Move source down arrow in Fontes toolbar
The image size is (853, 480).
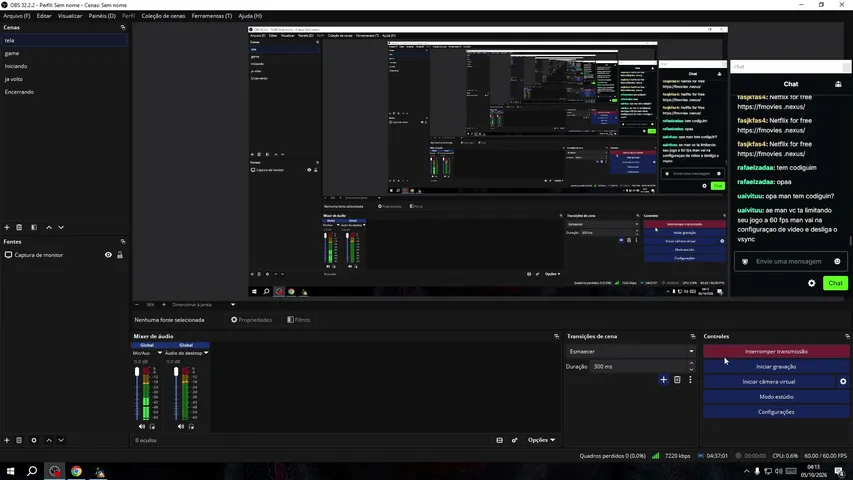click(61, 440)
